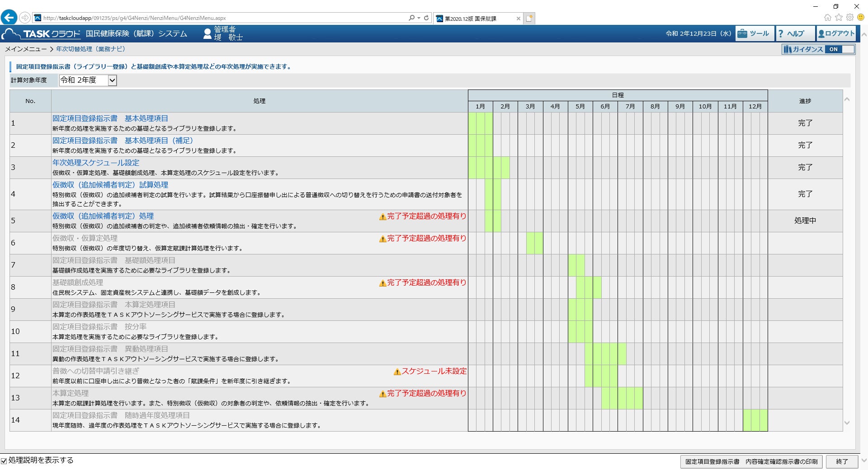
Task: Click 完了予定超過の処理有り warning on row 8
Action: pos(427,282)
